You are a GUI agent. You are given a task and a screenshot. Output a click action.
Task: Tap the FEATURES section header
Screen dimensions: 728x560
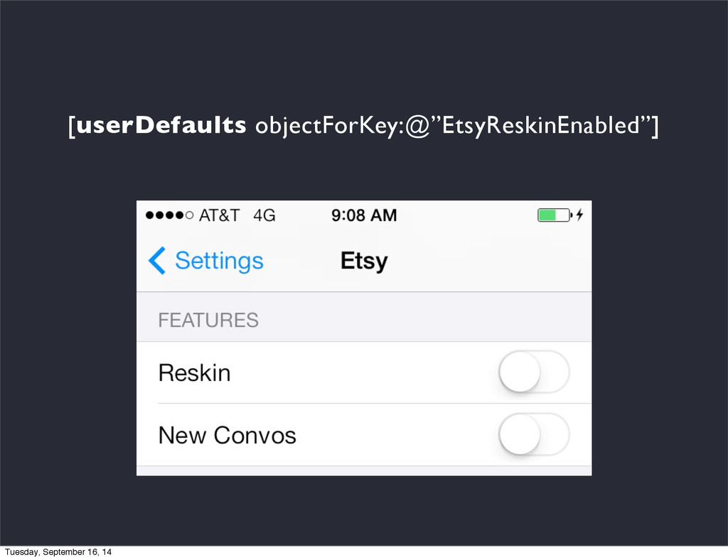pos(208,320)
